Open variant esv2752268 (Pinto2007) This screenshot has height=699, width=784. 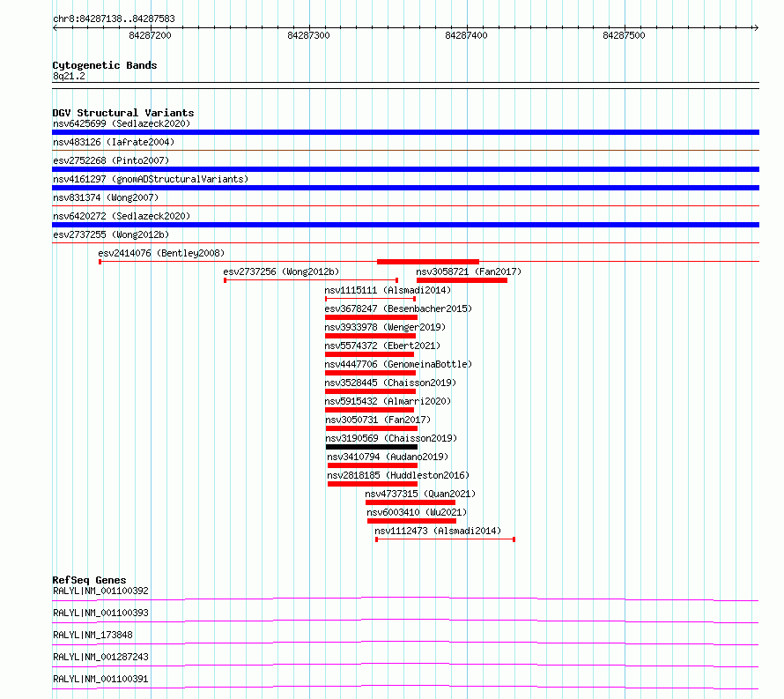point(111,160)
